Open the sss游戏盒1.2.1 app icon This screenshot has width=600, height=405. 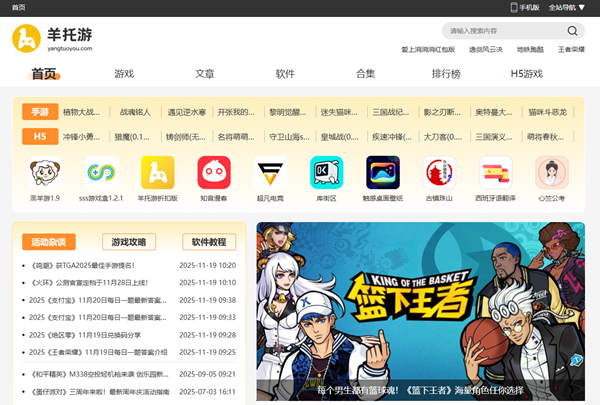[101, 173]
